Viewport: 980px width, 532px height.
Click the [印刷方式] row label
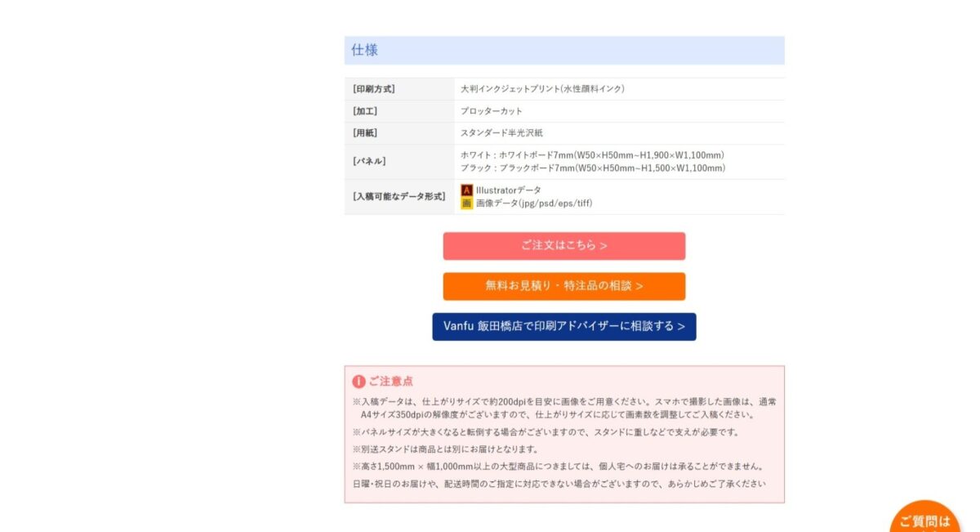374,89
